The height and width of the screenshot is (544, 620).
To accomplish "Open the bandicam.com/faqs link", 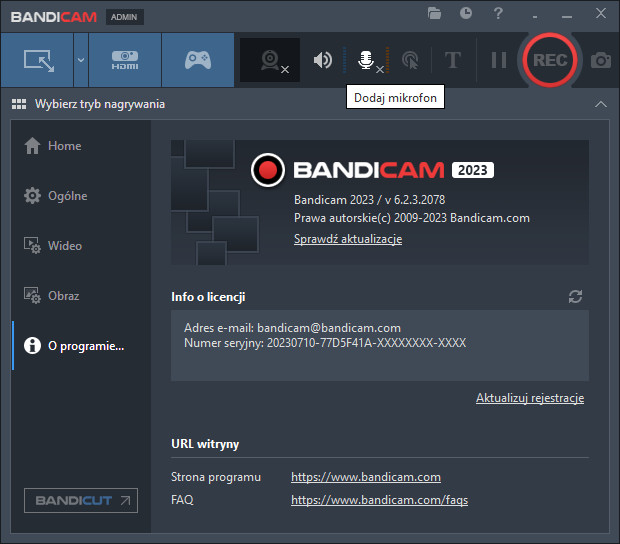I will point(380,500).
